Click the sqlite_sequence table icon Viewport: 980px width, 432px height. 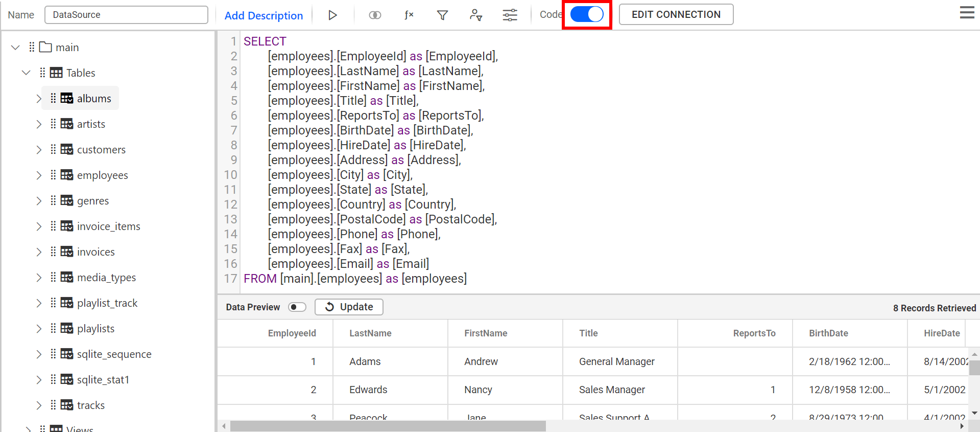pos(67,354)
